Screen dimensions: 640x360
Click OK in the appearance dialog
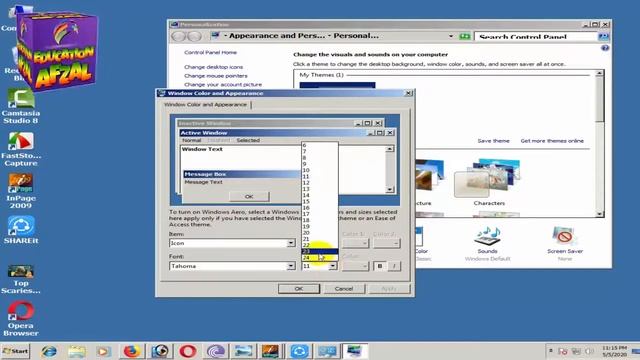(299, 289)
